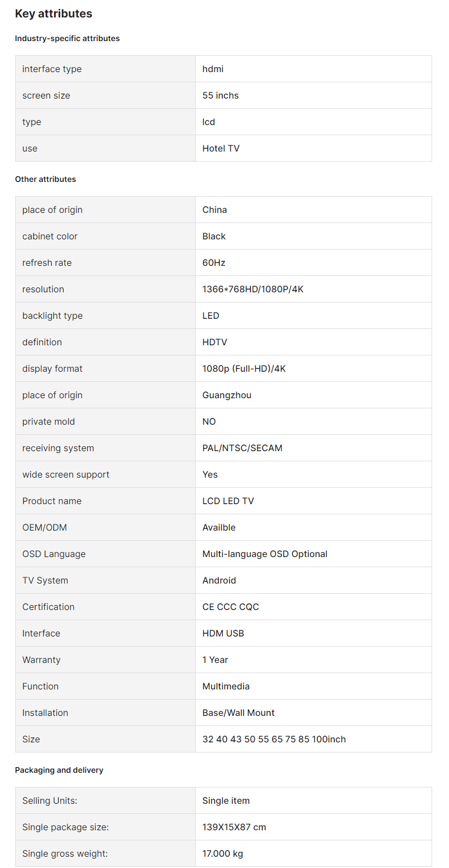Select the 139X15X87 cm package size
The image size is (449, 868).
coord(234,827)
